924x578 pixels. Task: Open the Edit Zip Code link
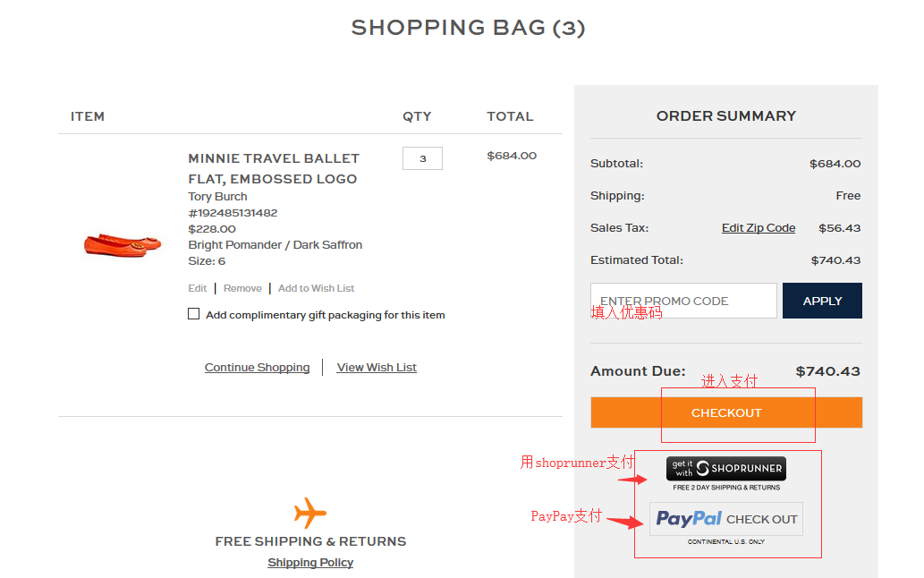[758, 228]
